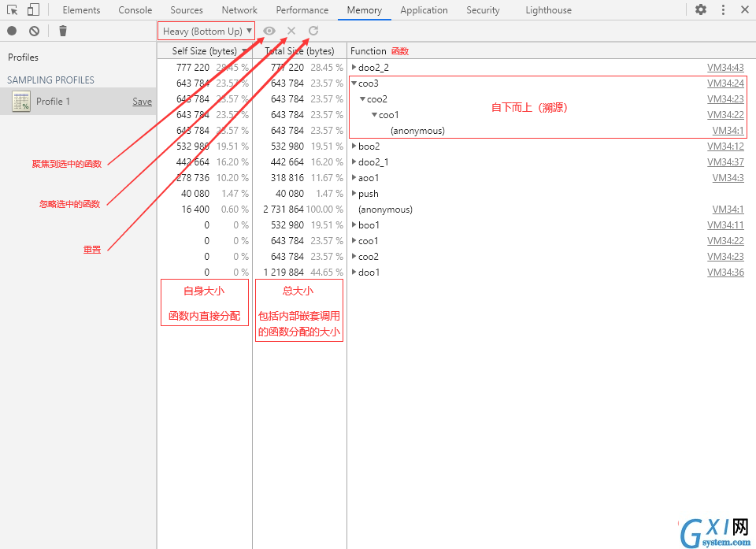Select the 1 219 884 total size cell
Image resolution: width=756 pixels, height=549 pixels.
[283, 273]
